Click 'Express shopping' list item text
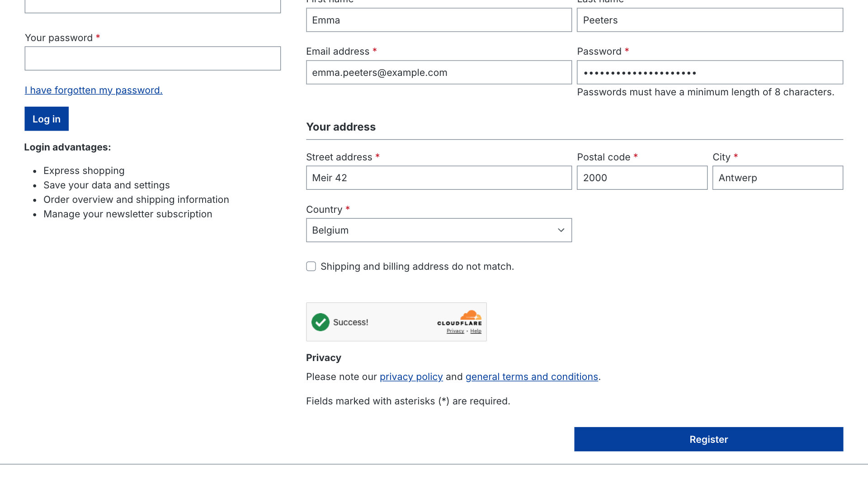The height and width of the screenshot is (488, 868). (84, 171)
